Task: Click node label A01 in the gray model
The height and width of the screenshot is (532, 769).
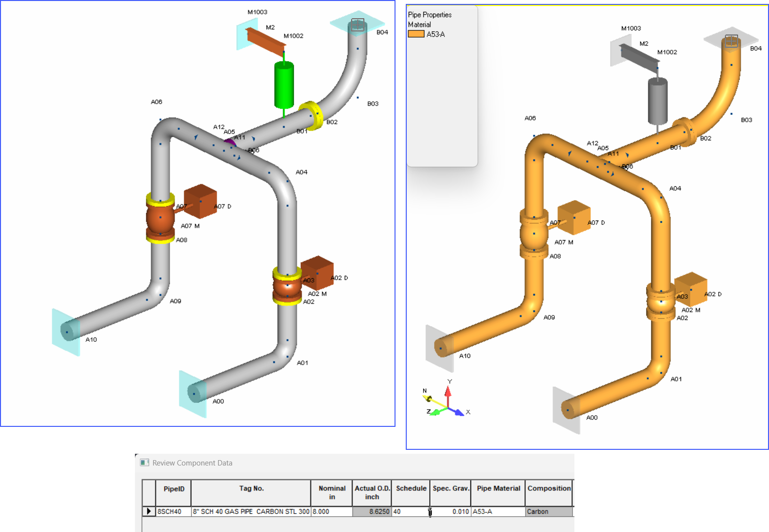Action: click(303, 363)
